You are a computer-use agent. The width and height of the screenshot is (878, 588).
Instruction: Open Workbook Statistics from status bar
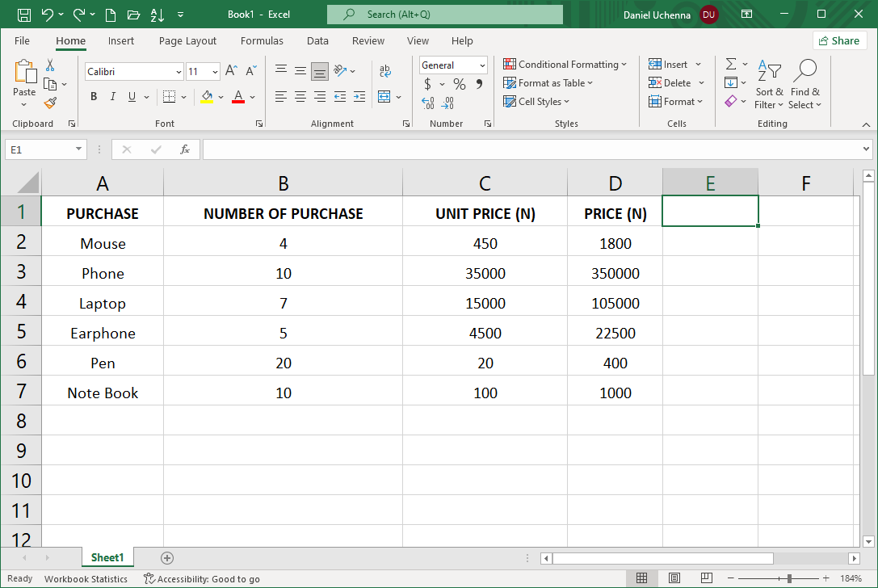tap(86, 578)
